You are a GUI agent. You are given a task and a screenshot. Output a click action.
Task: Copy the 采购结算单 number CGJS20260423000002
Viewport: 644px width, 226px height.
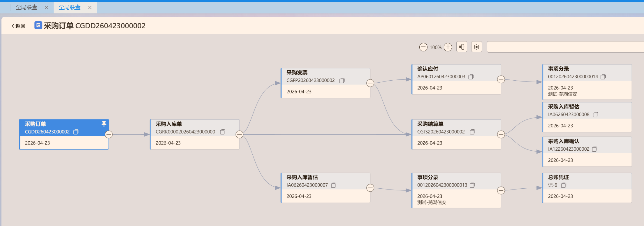click(x=472, y=132)
